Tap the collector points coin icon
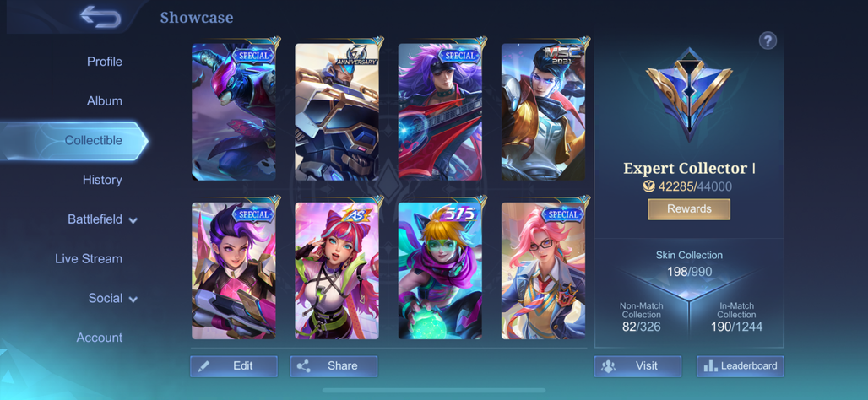 [649, 186]
